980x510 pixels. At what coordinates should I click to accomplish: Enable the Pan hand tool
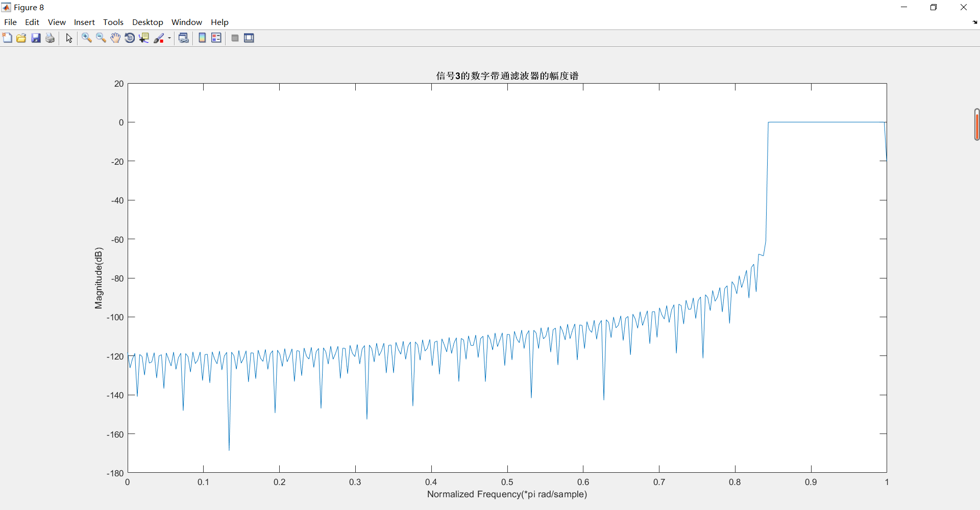115,38
